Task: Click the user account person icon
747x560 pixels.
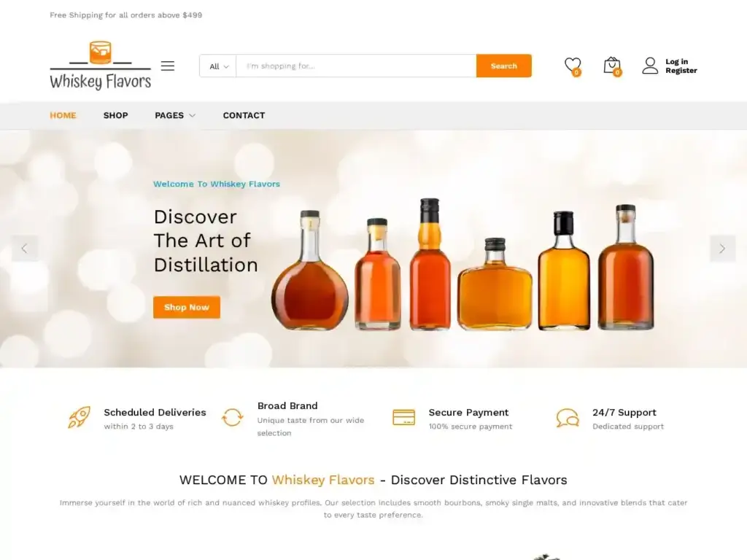Action: (x=650, y=66)
